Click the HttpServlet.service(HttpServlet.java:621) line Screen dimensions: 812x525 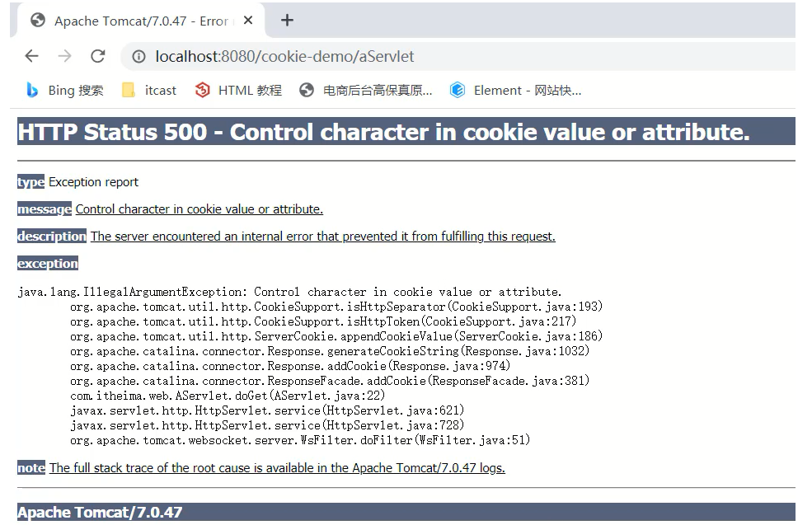[x=267, y=410]
